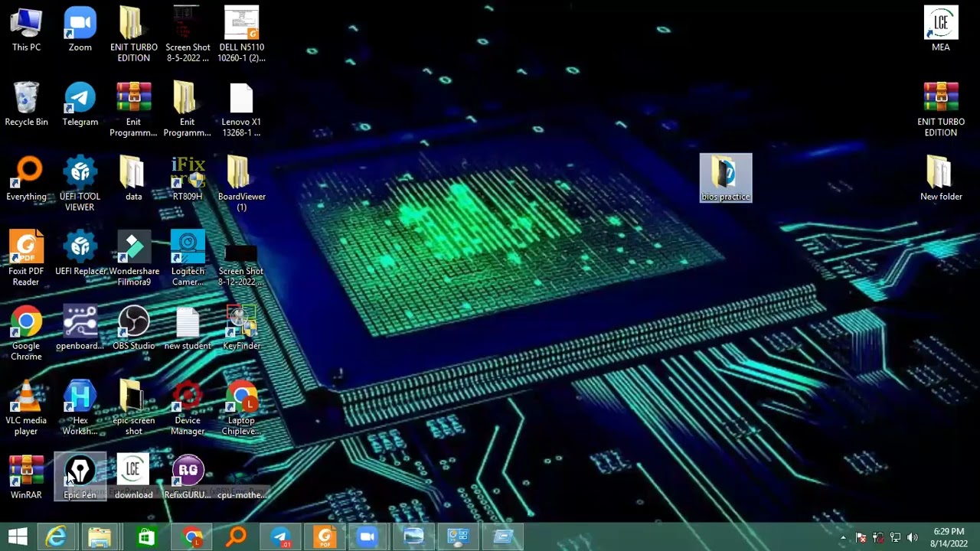Select the RT809H programmer icon

pos(188,179)
